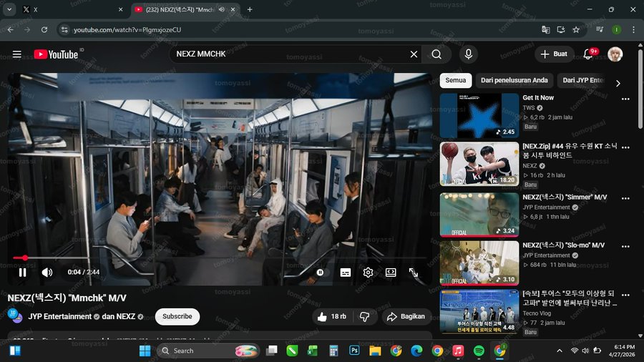The width and height of the screenshot is (644, 362).
Task: View site information icon in address bar
Action: point(64,29)
